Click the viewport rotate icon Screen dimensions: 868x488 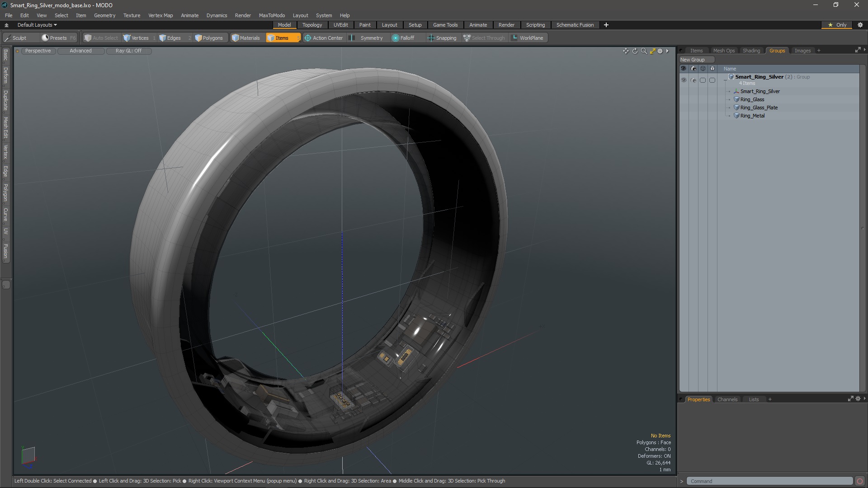(635, 51)
